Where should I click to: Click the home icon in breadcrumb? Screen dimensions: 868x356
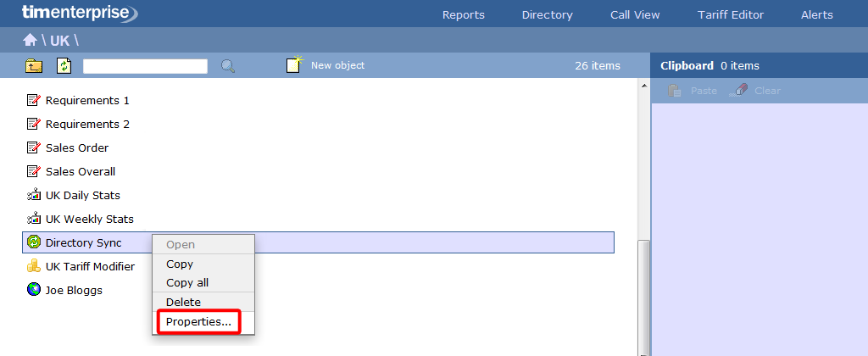point(30,40)
